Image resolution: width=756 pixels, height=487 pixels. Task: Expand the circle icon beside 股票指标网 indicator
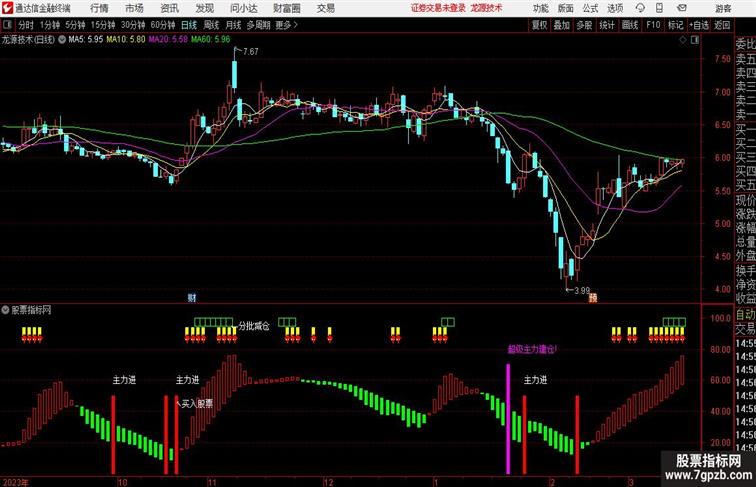coord(5,310)
